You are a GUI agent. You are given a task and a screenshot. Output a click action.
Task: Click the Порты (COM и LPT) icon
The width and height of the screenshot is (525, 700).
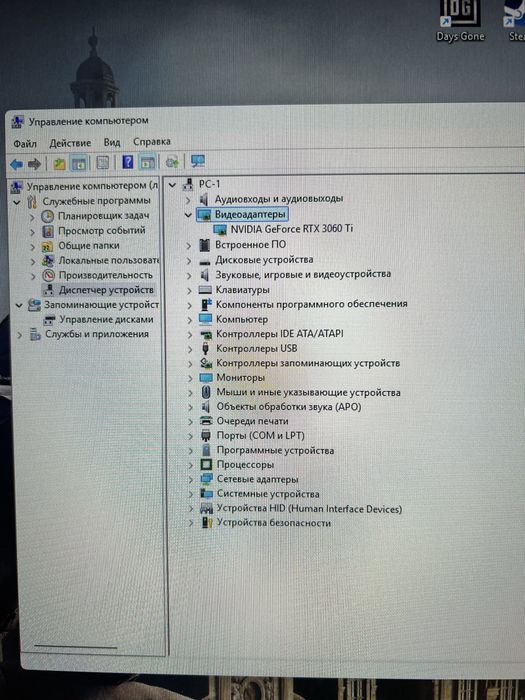tap(206, 435)
